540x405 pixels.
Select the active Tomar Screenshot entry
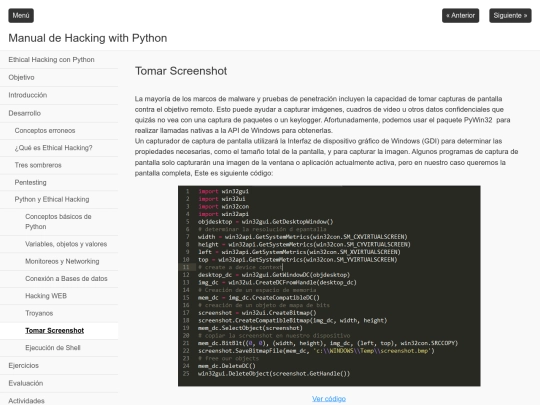click(x=54, y=331)
